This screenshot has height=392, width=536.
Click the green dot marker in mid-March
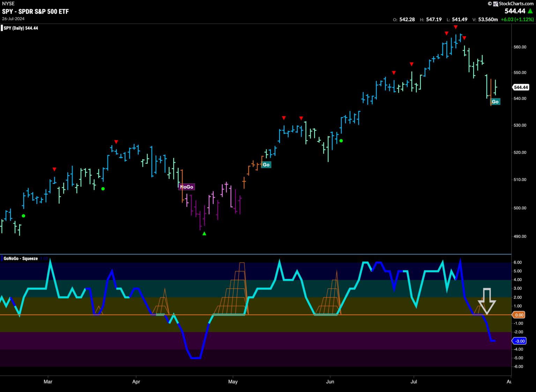coord(103,189)
